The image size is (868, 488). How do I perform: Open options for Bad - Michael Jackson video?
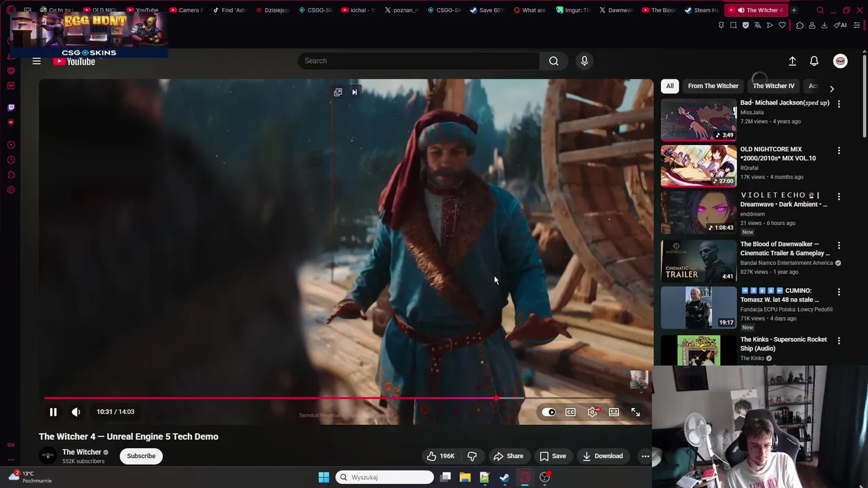pos(839,104)
